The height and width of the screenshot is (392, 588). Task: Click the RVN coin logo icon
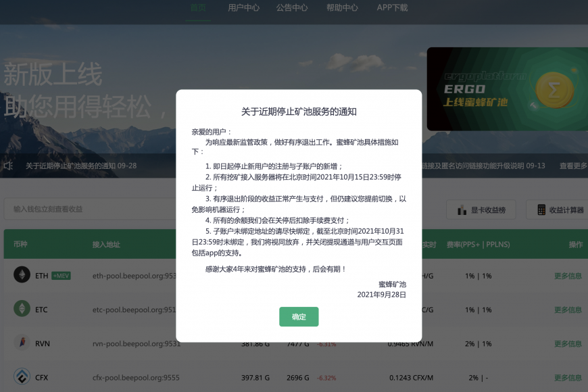coord(22,343)
